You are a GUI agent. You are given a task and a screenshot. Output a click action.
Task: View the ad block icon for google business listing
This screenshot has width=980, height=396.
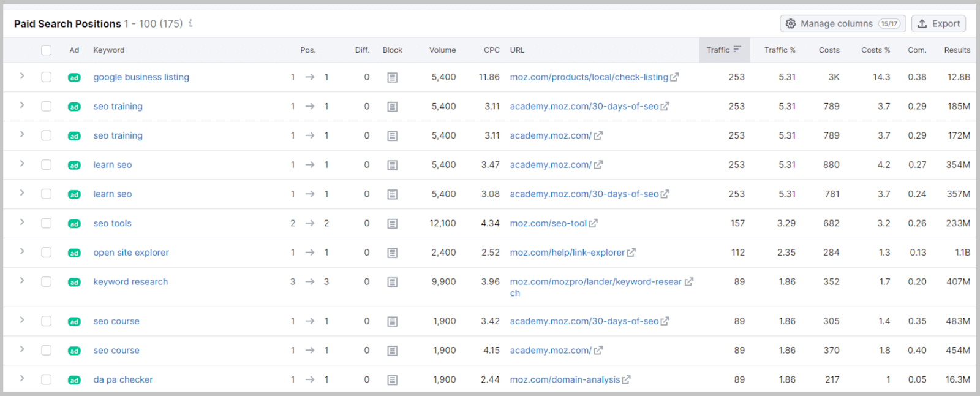(393, 78)
